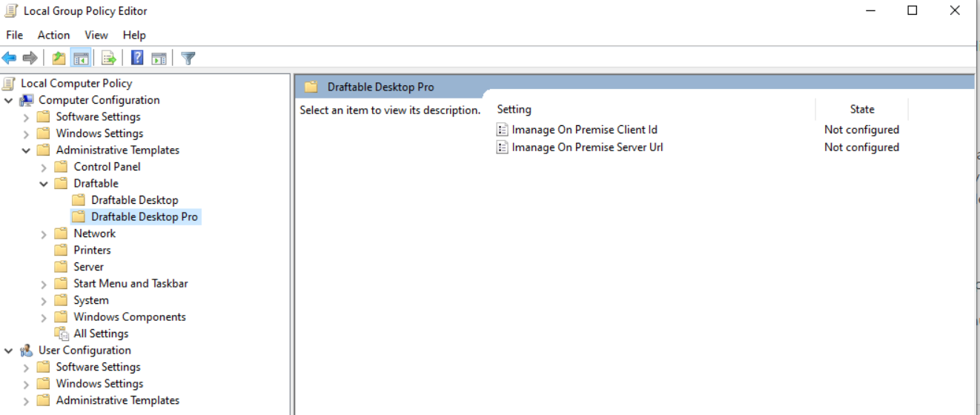This screenshot has height=415, width=980.
Task: Select Imanage On Premise Server Url setting
Action: pos(587,147)
